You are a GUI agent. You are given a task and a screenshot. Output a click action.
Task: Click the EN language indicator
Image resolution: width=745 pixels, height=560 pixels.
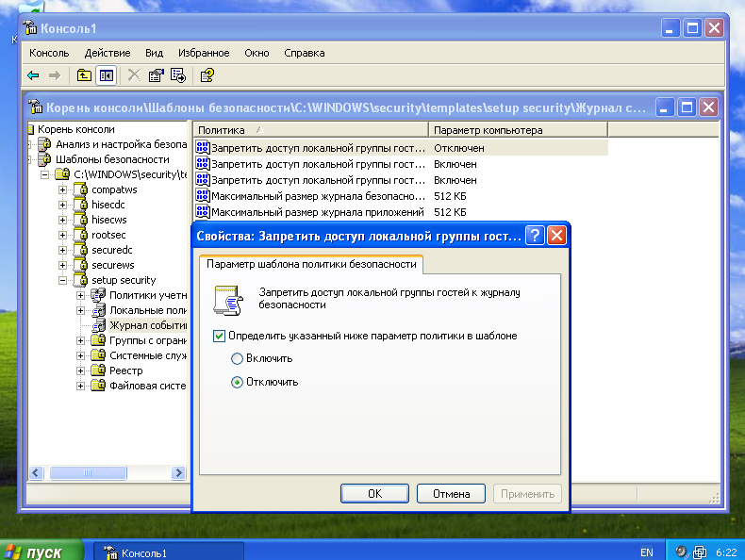coord(646,552)
